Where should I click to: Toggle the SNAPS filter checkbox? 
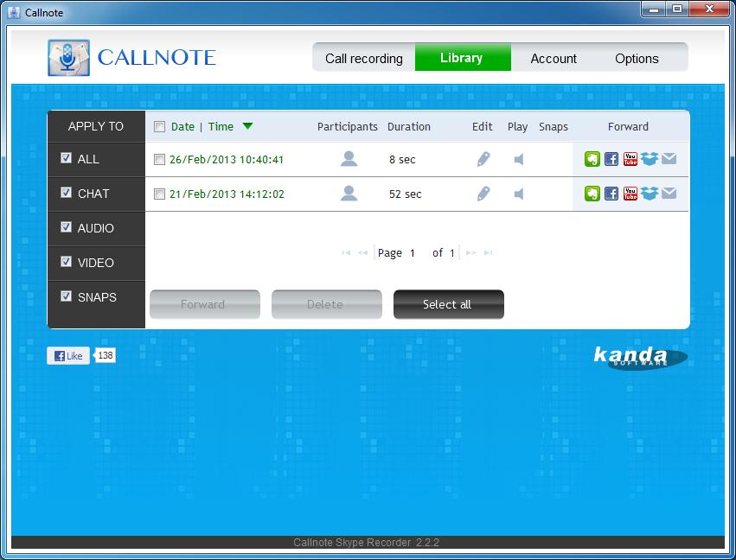click(x=67, y=296)
